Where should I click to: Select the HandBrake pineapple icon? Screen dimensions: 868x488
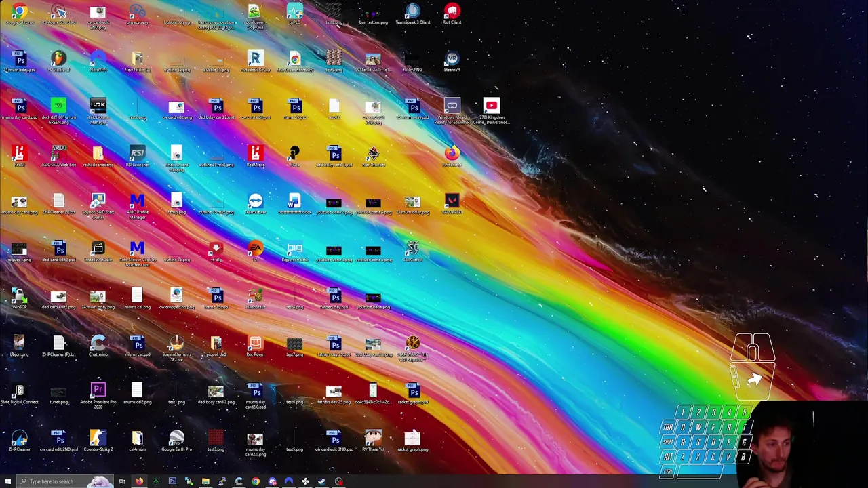255,296
